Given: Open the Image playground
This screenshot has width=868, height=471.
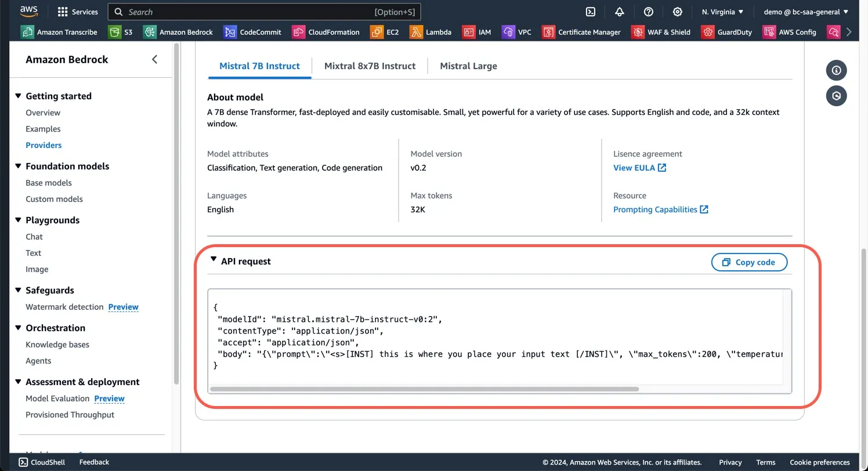Looking at the screenshot, I should click(x=37, y=269).
